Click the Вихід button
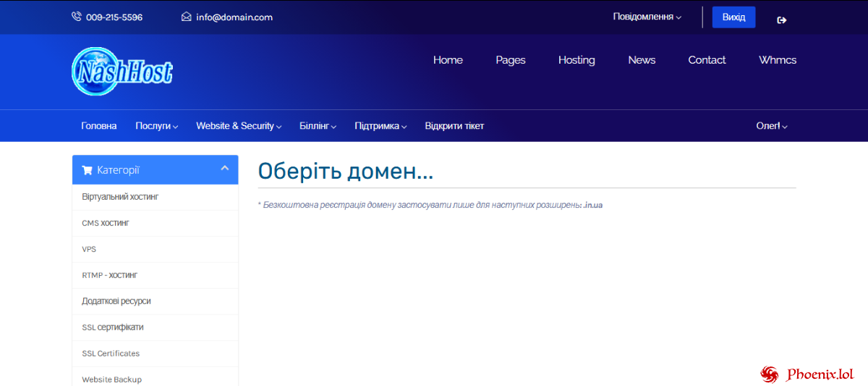This screenshot has height=386, width=868. click(x=733, y=17)
